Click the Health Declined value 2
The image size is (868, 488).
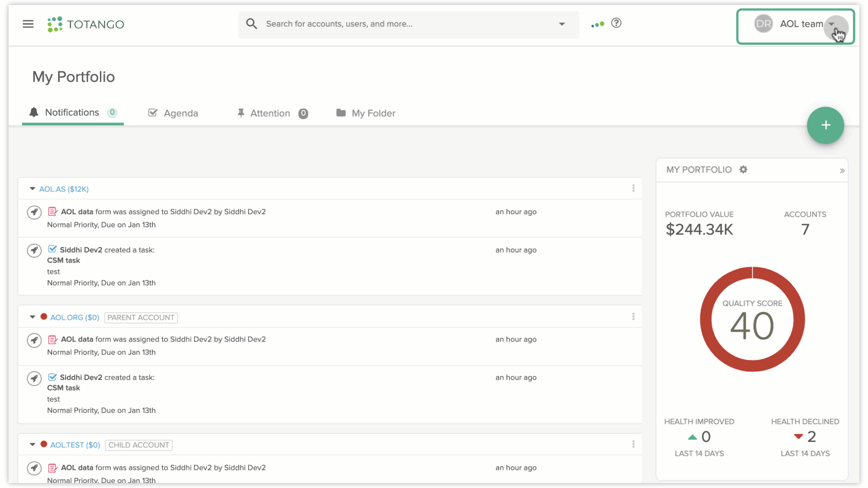coord(811,436)
